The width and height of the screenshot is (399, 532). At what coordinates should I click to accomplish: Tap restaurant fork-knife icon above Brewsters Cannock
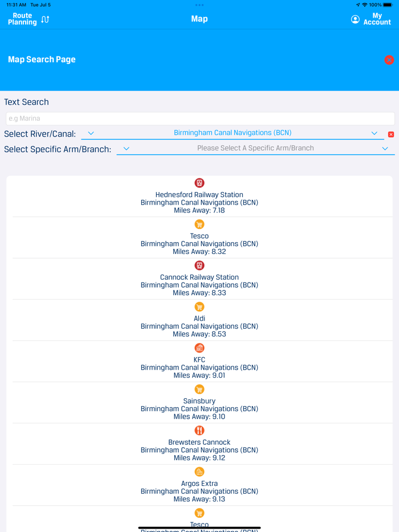[x=199, y=431]
